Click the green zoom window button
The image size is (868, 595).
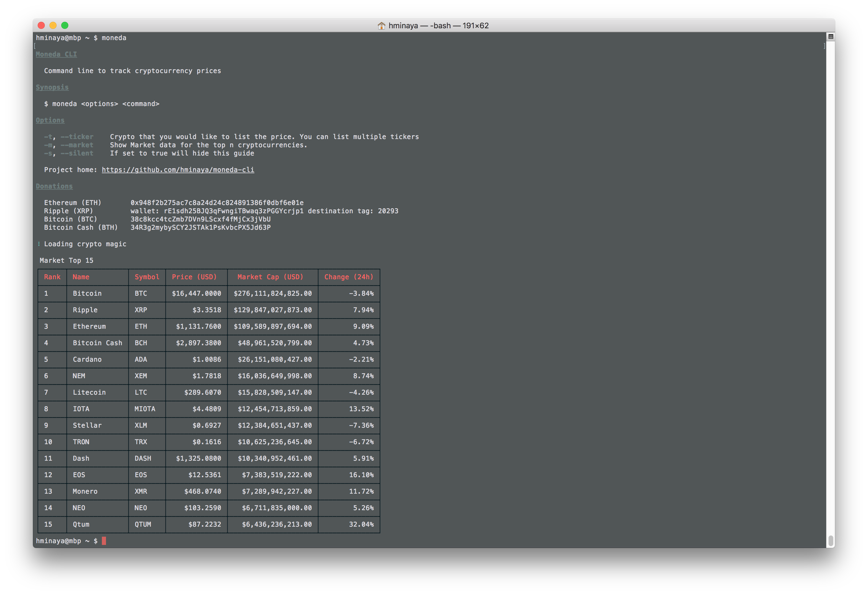64,25
